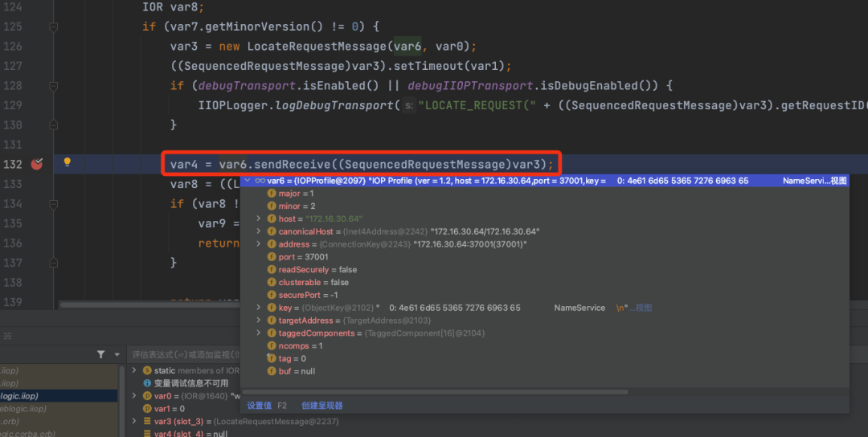
Task: Toggle the fold marker on line 128
Action: (54, 86)
